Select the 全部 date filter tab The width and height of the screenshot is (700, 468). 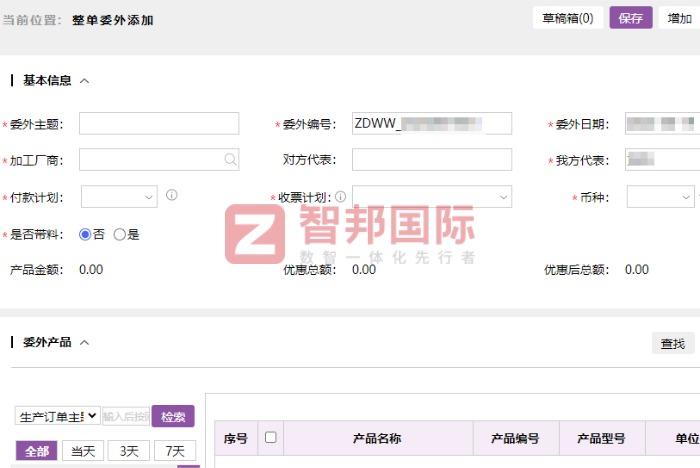tap(37, 451)
